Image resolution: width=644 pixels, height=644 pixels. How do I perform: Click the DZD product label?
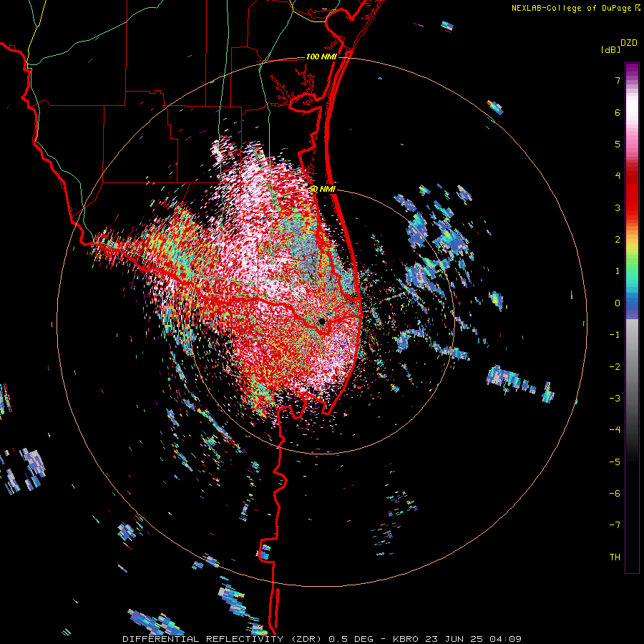(629, 43)
